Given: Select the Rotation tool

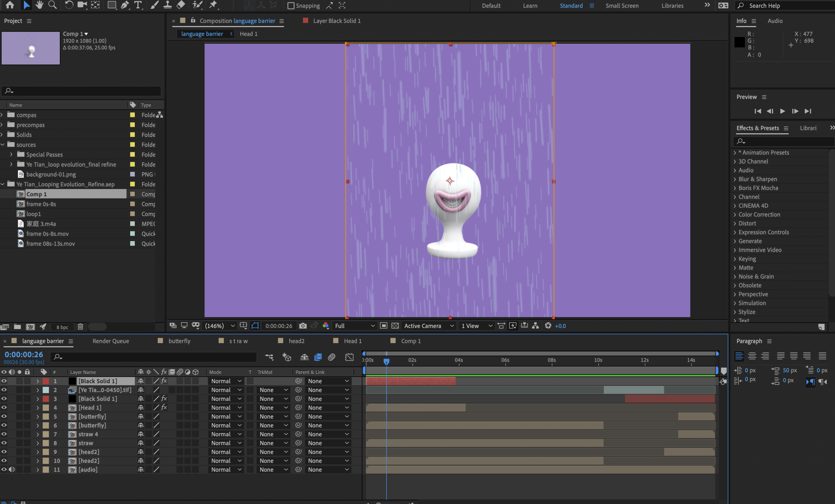Looking at the screenshot, I should click(69, 5).
